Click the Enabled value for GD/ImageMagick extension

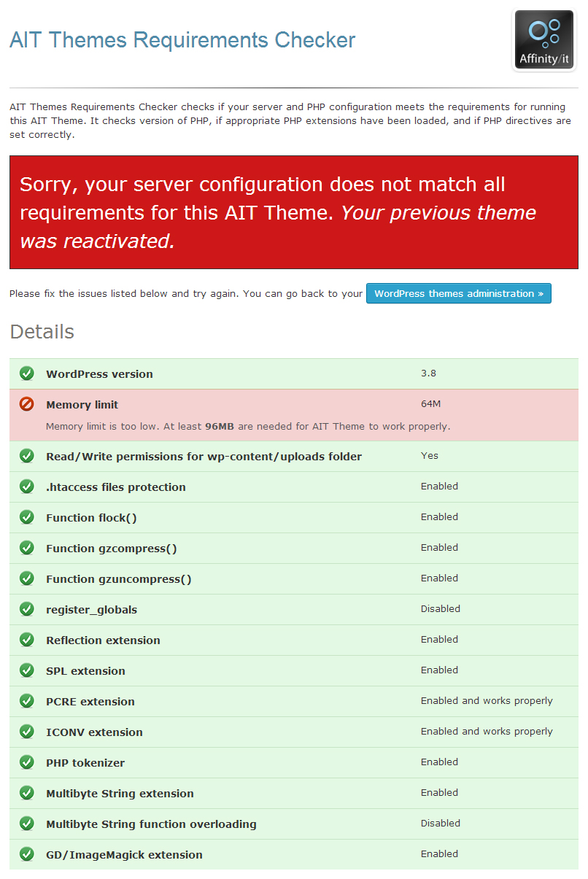(439, 853)
